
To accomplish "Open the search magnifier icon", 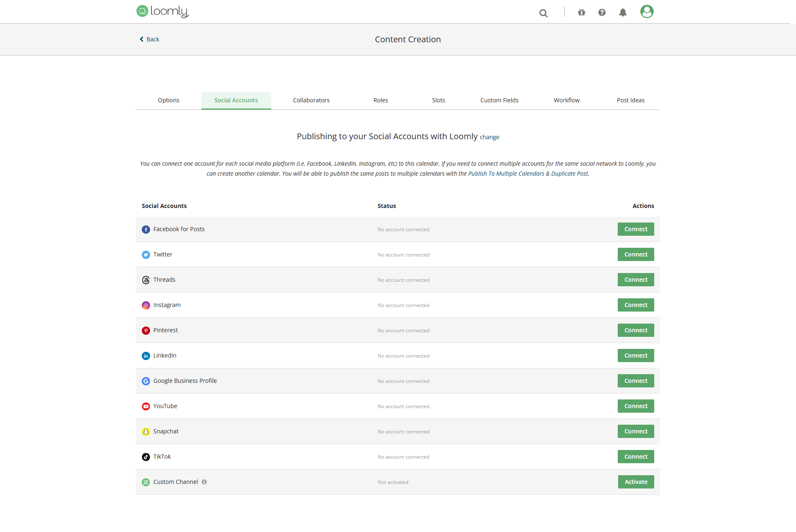I will tap(544, 13).
